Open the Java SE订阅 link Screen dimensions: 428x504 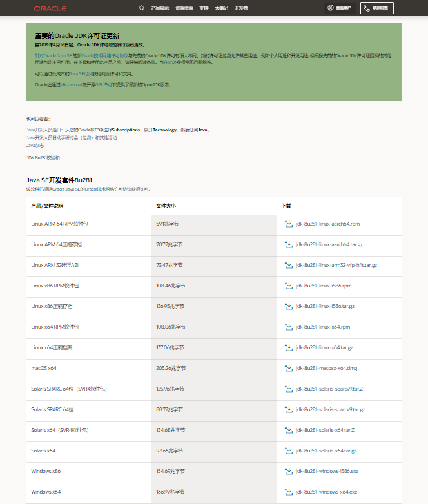(x=81, y=74)
